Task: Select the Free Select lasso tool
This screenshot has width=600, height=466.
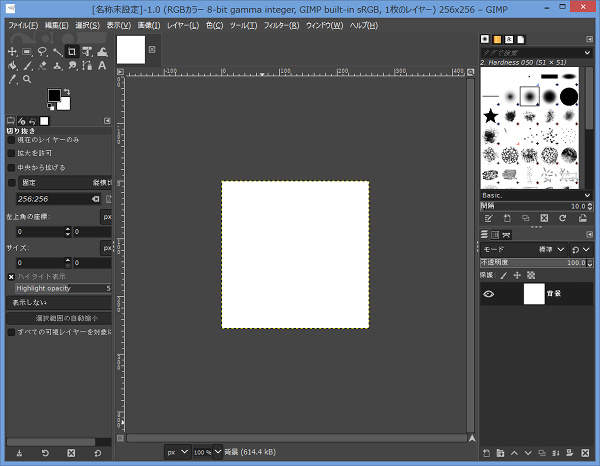Action: pos(42,51)
